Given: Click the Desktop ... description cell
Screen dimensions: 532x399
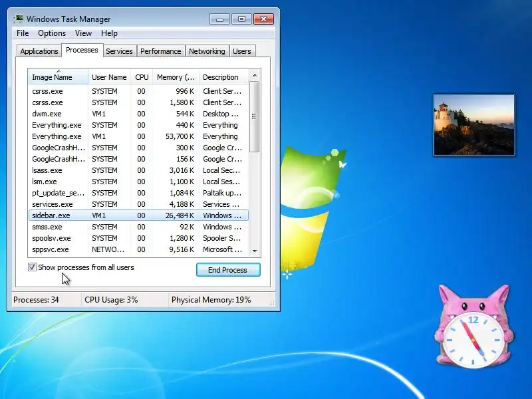Looking at the screenshot, I should (221, 114).
